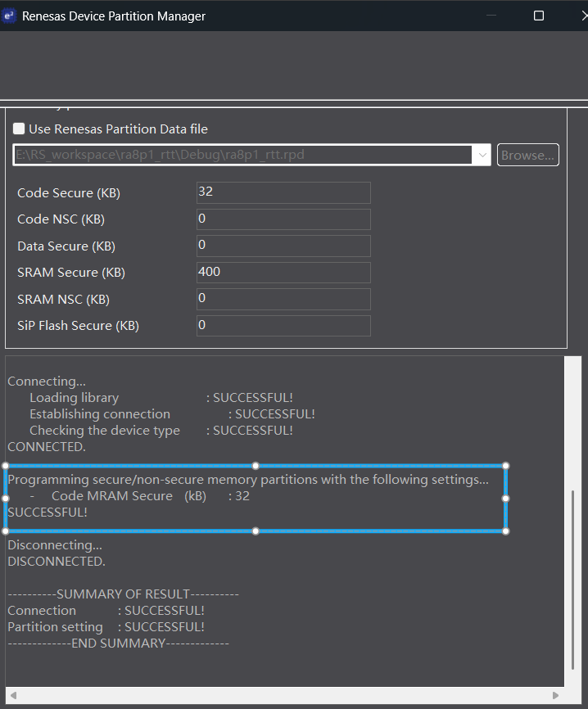Image resolution: width=588 pixels, height=709 pixels.
Task: Click the 'Use Renesas Partition Data file' label
Action: [119, 129]
